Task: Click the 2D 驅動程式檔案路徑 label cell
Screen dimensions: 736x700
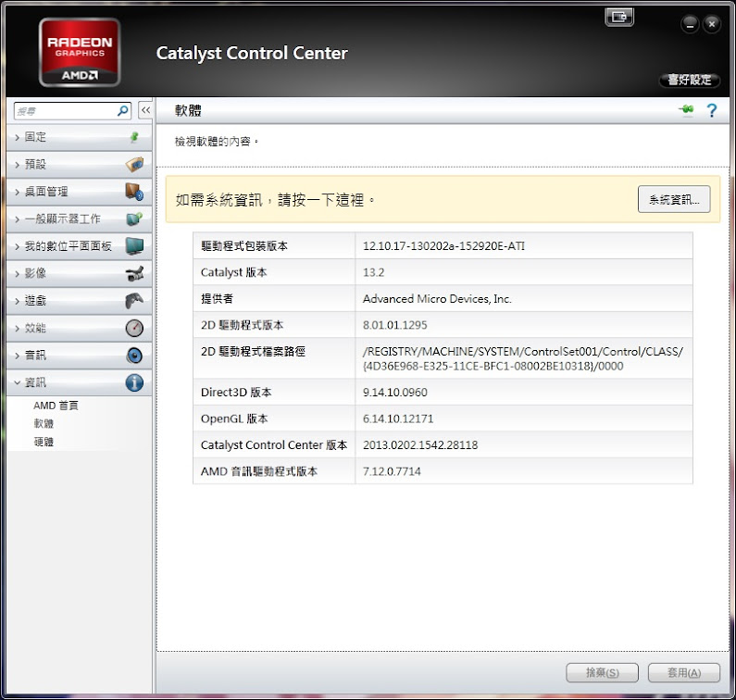Action: tap(274, 358)
